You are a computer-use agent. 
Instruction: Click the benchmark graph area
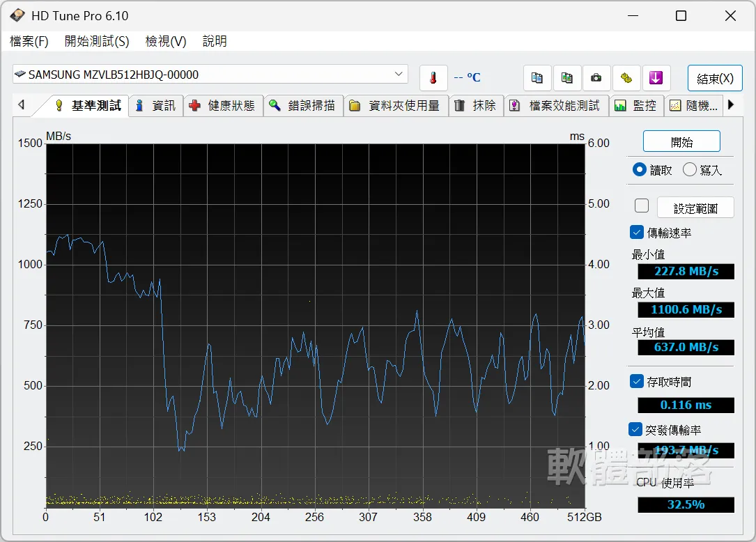click(x=316, y=325)
